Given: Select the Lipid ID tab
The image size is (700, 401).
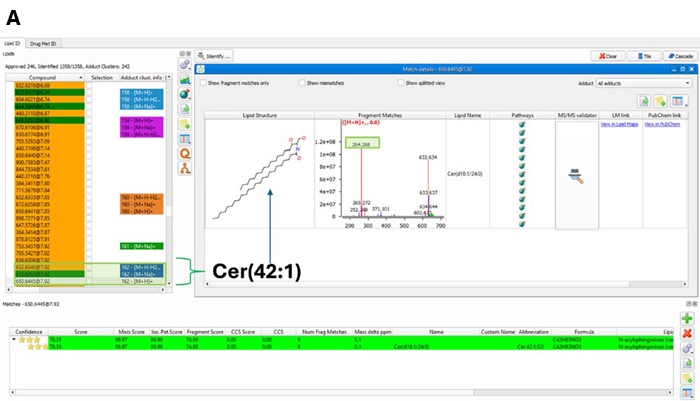Looking at the screenshot, I should tap(14, 43).
